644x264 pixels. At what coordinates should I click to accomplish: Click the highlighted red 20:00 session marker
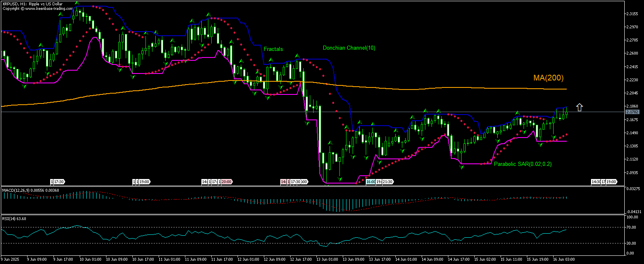pyautogui.click(x=226, y=181)
